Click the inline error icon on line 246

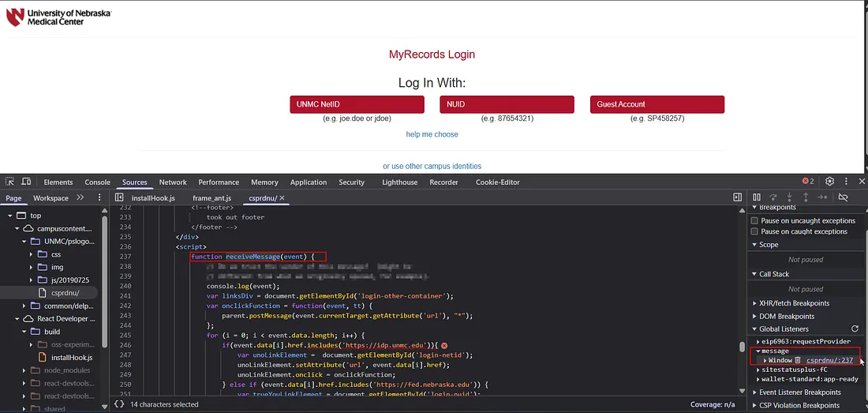444,345
